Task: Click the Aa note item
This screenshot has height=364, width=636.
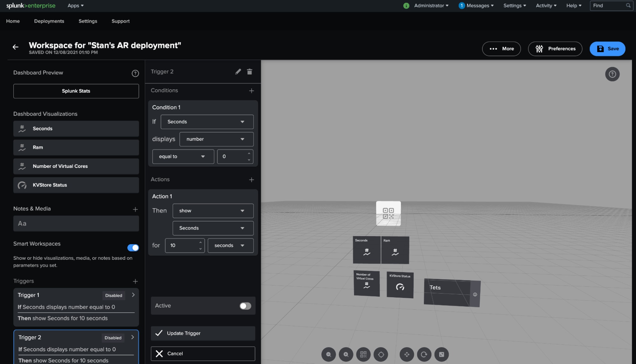Action: 76,224
